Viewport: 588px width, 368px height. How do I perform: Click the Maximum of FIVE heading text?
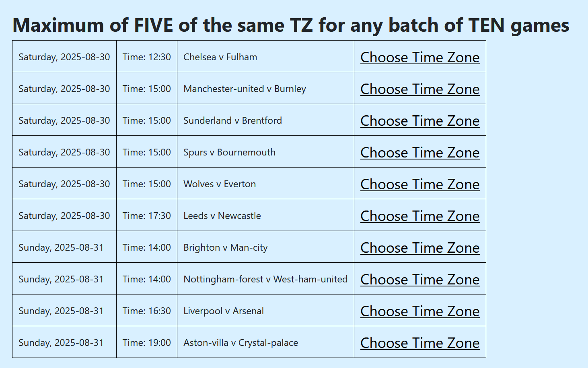coord(291,25)
